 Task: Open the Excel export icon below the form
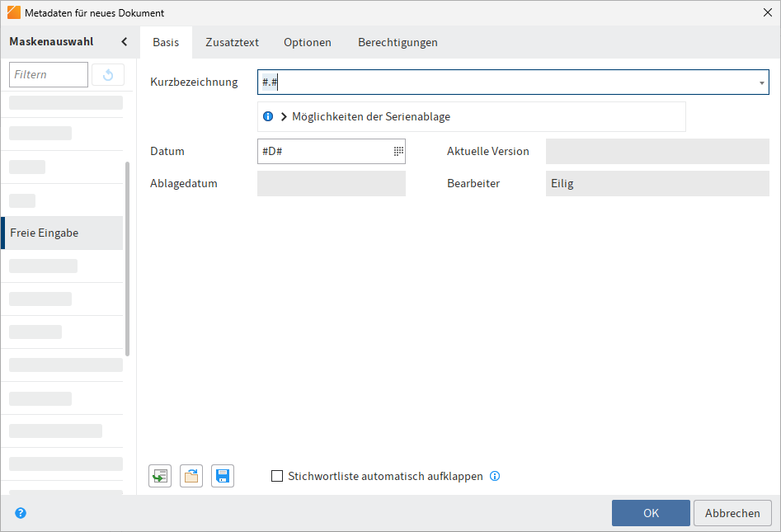point(159,475)
